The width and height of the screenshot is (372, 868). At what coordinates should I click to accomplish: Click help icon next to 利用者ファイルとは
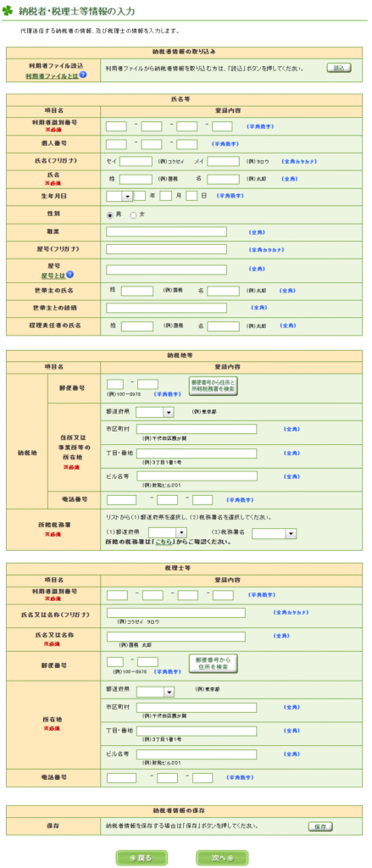[82, 75]
